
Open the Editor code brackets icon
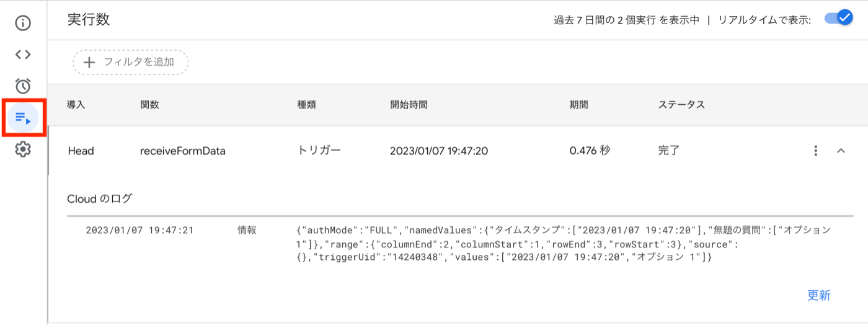[23, 55]
